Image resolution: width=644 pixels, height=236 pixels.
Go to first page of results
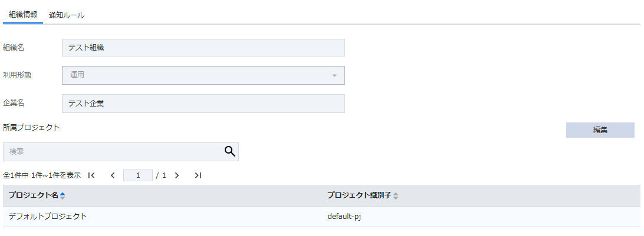tap(91, 175)
